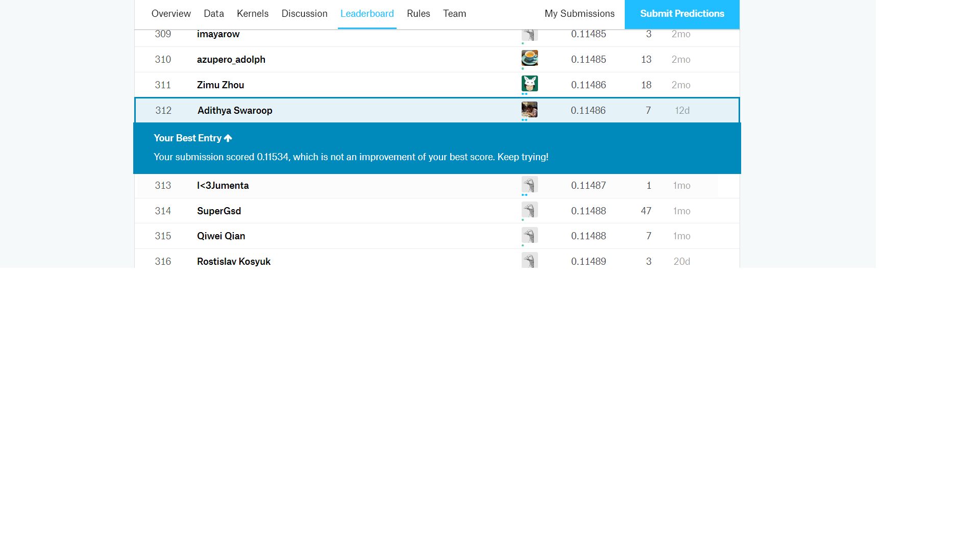Go to the Discussion tab
The image size is (980, 551).
304,14
